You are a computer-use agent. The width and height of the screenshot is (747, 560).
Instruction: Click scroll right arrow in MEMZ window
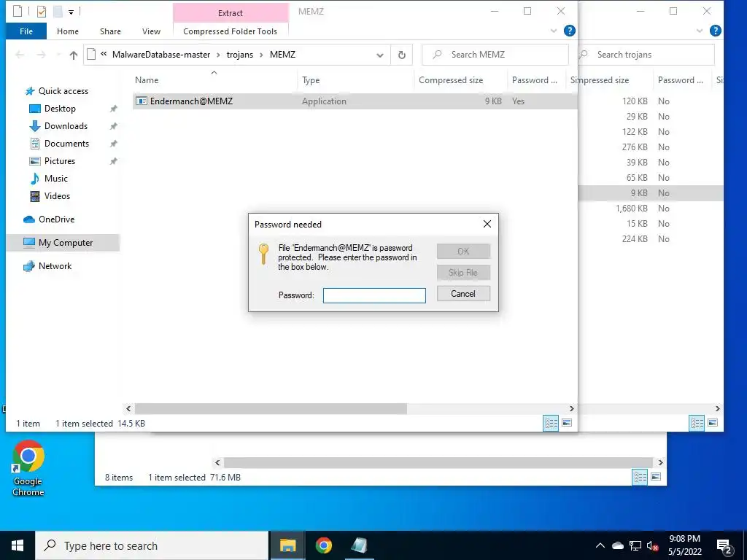(572, 408)
